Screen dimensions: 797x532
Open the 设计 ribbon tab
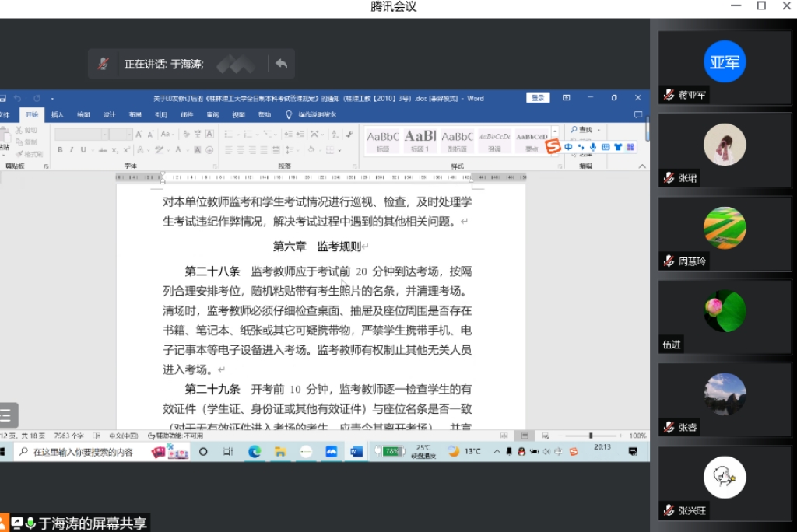click(x=109, y=114)
